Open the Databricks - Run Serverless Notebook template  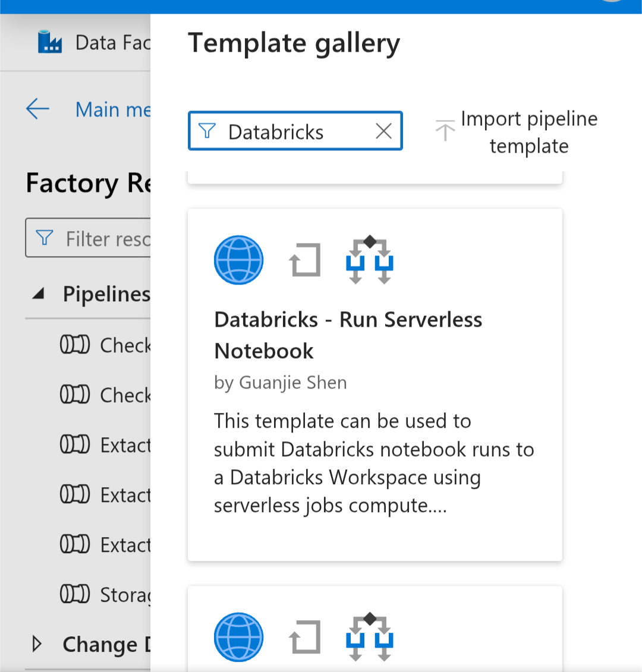[x=348, y=335]
